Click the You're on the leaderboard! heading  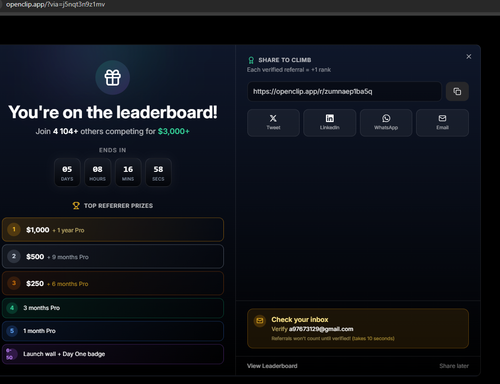(x=113, y=112)
